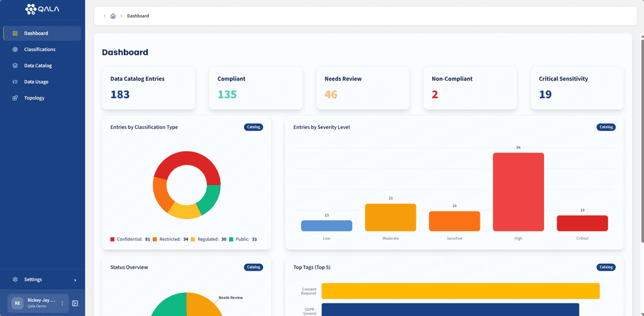Click Catalog badge on Status Overview card
Screen dimensions: 644x316
[x=253, y=268]
